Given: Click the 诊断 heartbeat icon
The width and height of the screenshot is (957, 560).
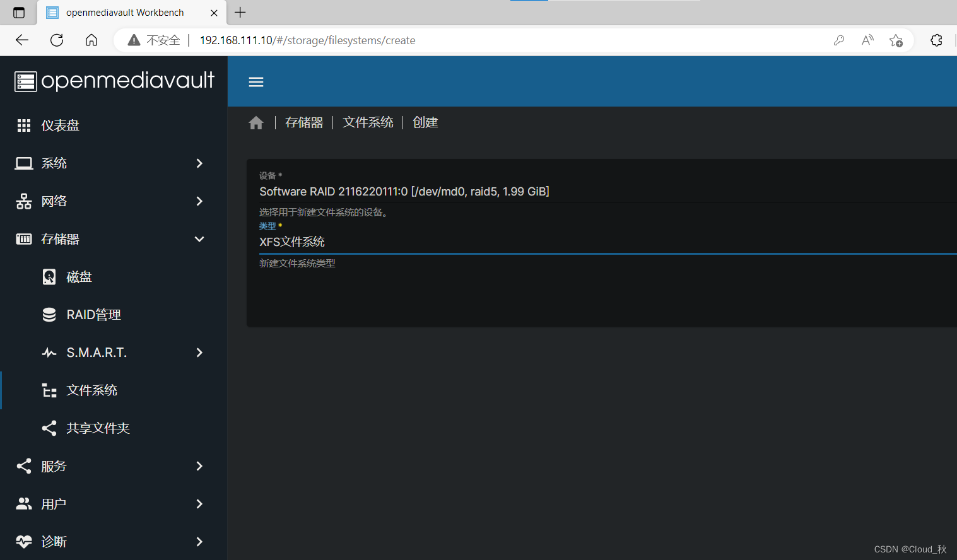Looking at the screenshot, I should [24, 542].
